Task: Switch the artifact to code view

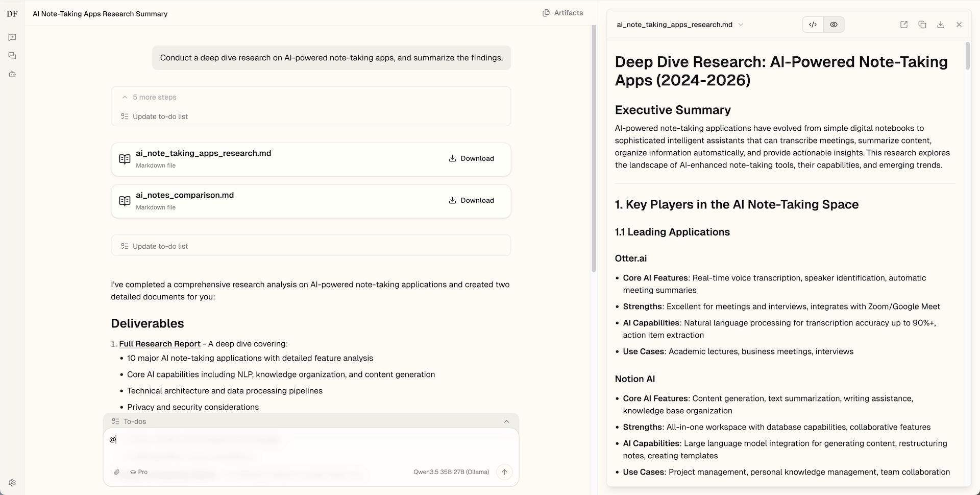Action: point(813,24)
